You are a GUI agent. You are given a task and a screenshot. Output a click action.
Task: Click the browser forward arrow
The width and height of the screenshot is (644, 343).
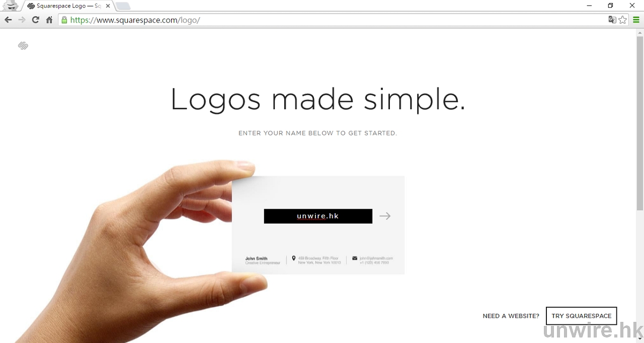click(22, 20)
